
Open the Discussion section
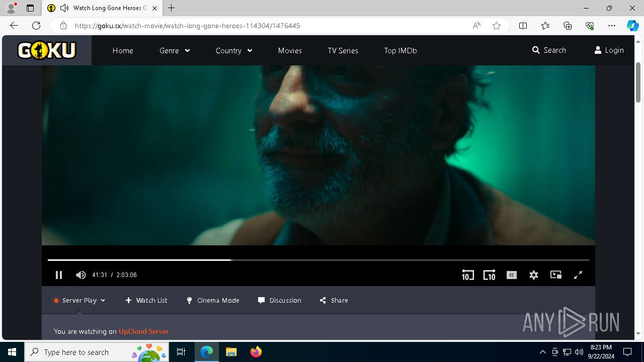click(279, 300)
